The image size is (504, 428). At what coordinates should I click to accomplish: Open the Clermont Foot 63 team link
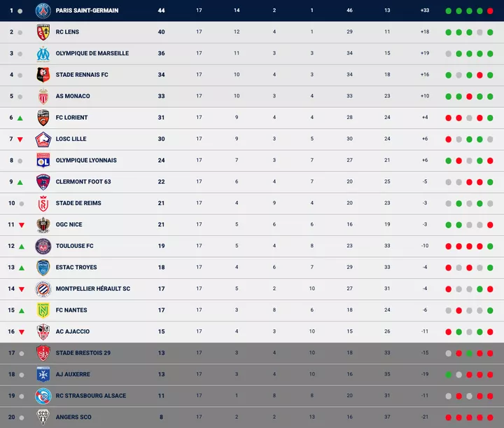(x=83, y=182)
